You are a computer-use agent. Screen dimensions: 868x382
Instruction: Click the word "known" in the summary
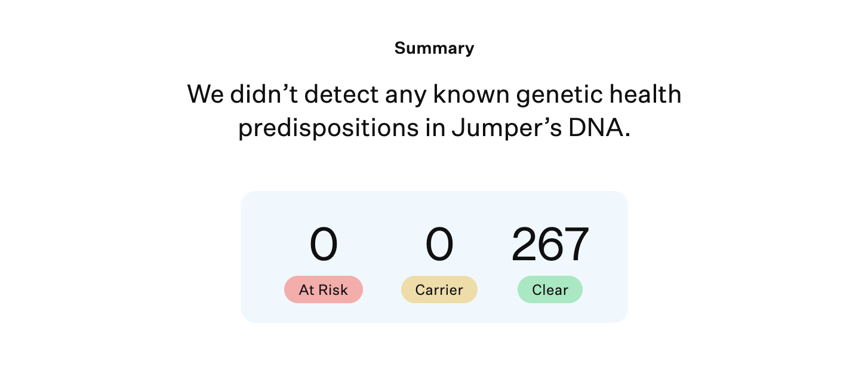467,95
